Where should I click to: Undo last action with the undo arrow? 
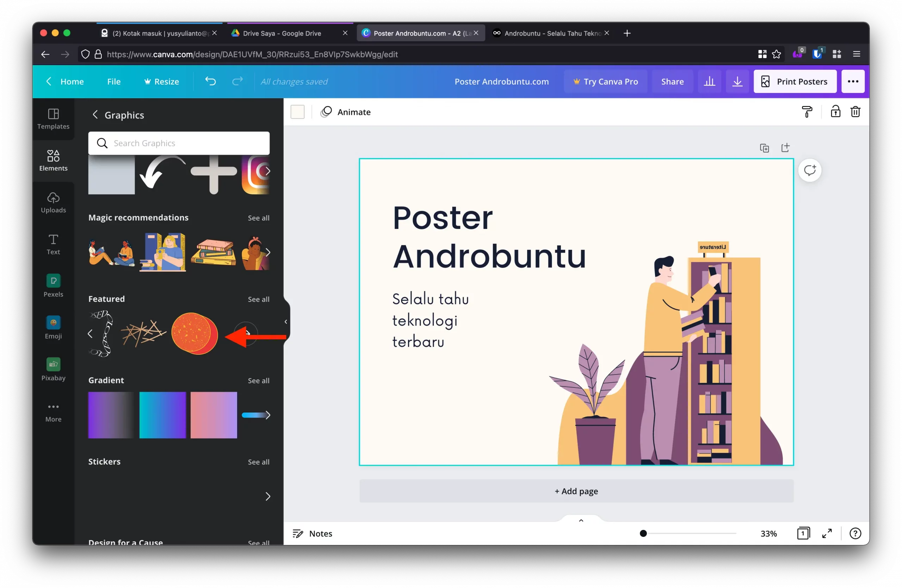click(x=210, y=81)
